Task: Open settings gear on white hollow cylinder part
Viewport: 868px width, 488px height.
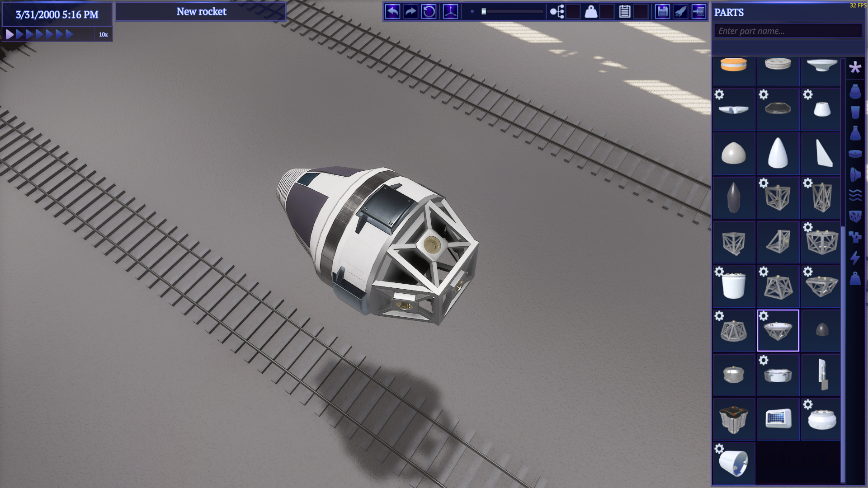Action: tap(719, 449)
